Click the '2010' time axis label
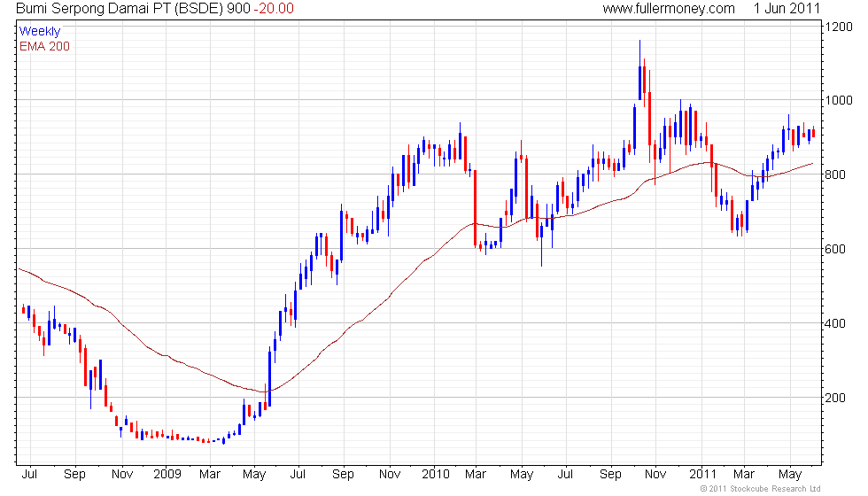Viewport: 868px width, 496px height. pyautogui.click(x=436, y=474)
